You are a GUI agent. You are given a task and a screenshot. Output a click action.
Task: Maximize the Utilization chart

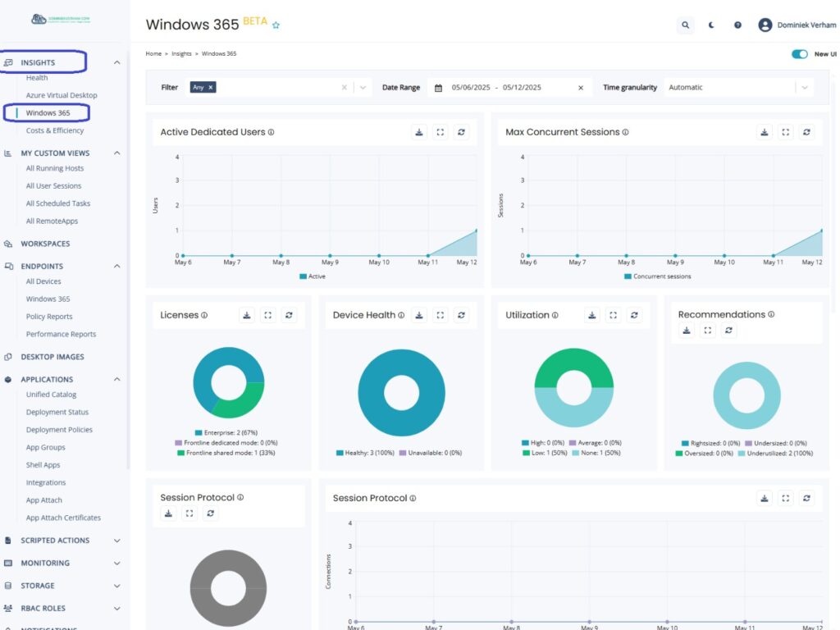613,315
